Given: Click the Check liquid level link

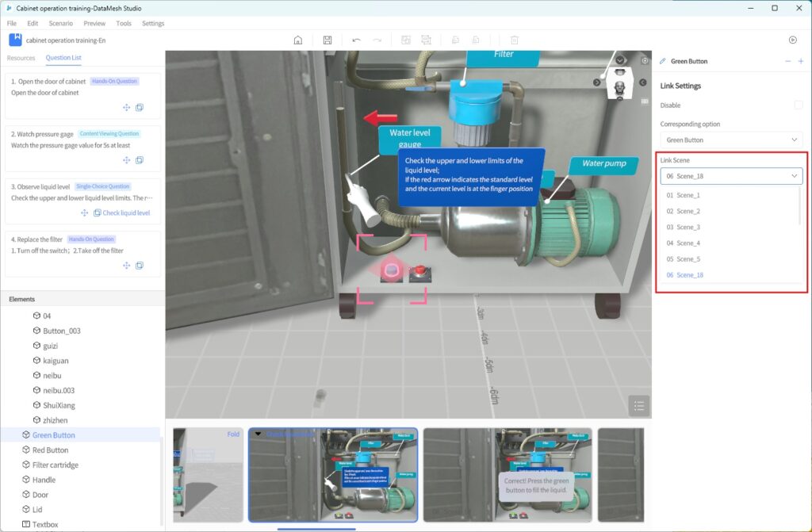Looking at the screenshot, I should tap(126, 212).
